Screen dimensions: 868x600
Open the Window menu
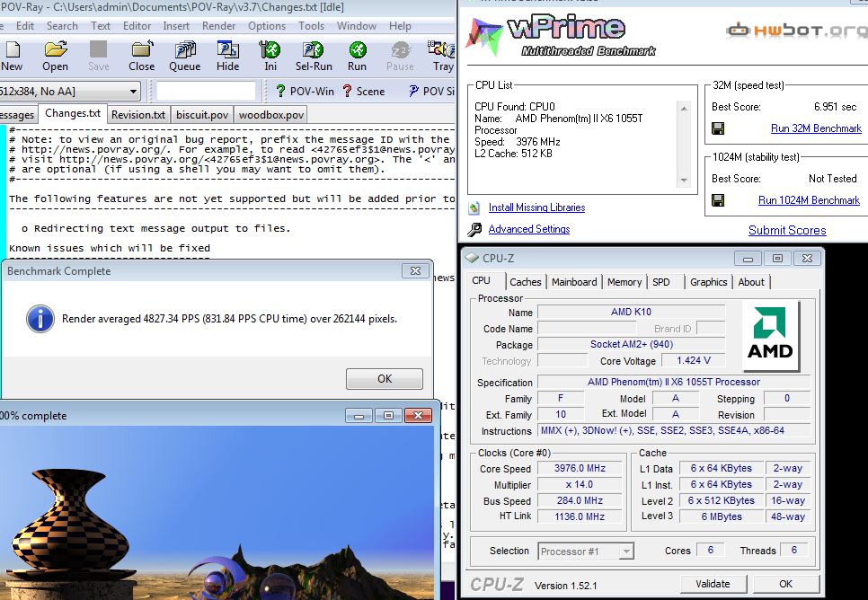tap(357, 26)
